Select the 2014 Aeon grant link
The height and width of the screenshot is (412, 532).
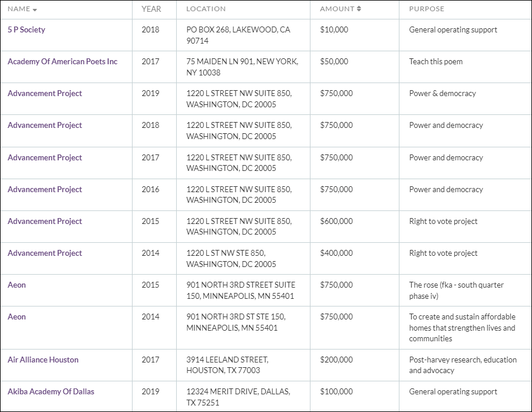(16, 317)
